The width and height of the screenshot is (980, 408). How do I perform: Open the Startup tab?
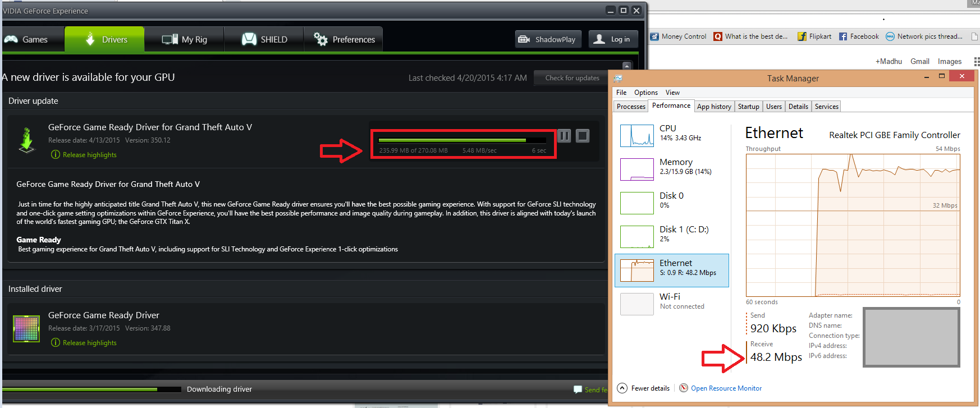[x=748, y=107]
